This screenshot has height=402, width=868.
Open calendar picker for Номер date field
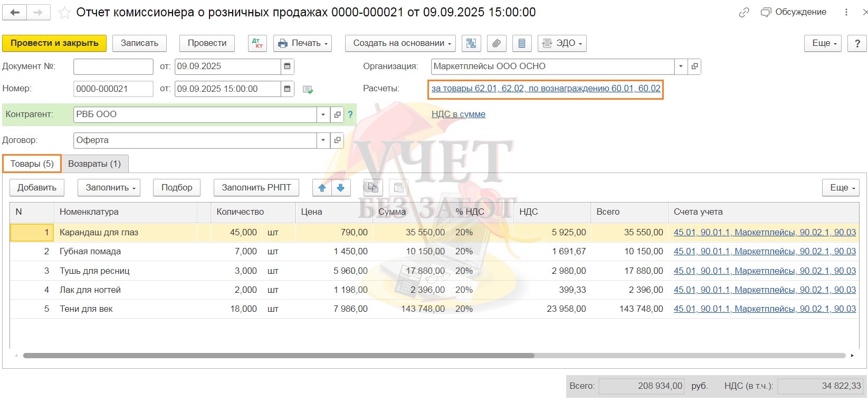pyautogui.click(x=287, y=89)
